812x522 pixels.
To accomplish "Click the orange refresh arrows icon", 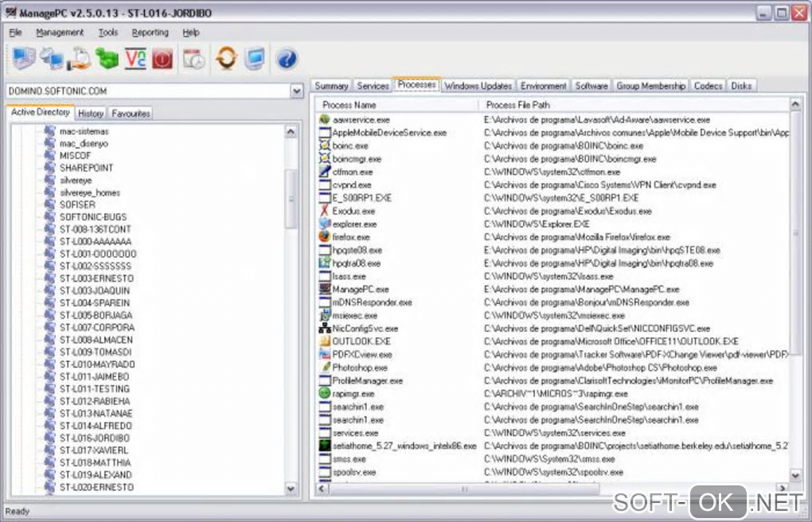I will (227, 59).
